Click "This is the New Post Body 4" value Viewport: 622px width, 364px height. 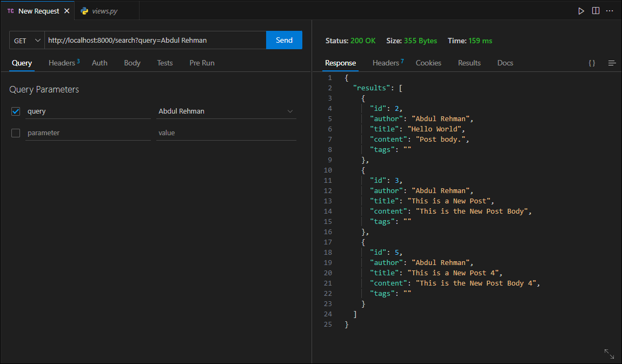pyautogui.click(x=475, y=283)
